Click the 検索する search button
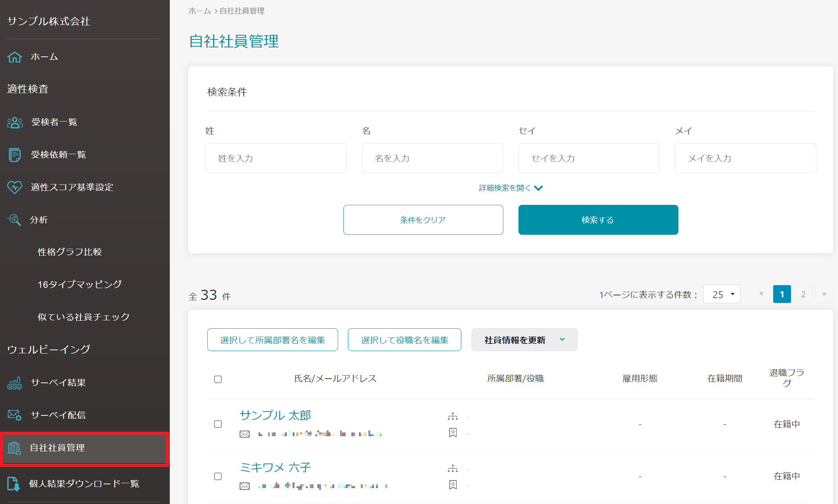Image resolution: width=838 pixels, height=504 pixels. pyautogui.click(x=598, y=220)
